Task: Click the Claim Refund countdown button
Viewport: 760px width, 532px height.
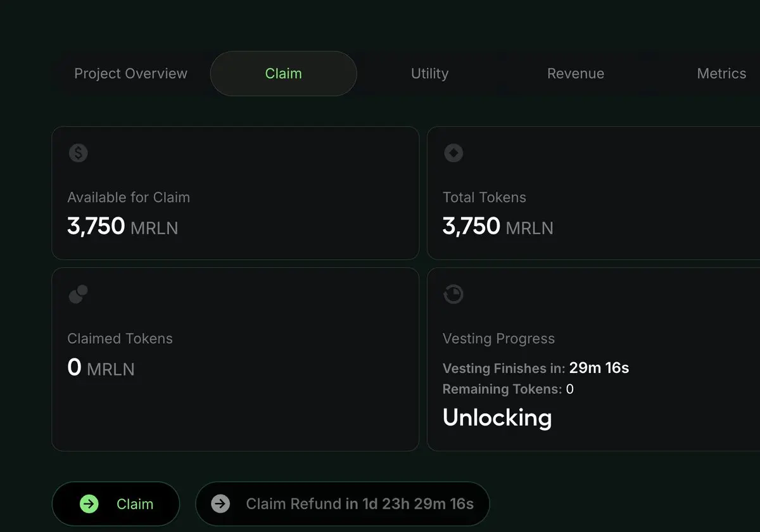Action: click(343, 504)
